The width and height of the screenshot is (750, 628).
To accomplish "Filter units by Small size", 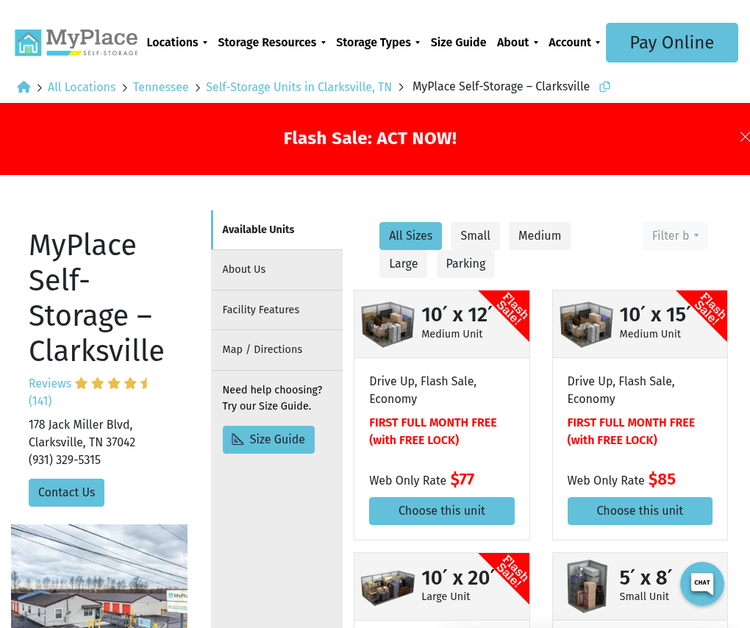I will (x=475, y=236).
